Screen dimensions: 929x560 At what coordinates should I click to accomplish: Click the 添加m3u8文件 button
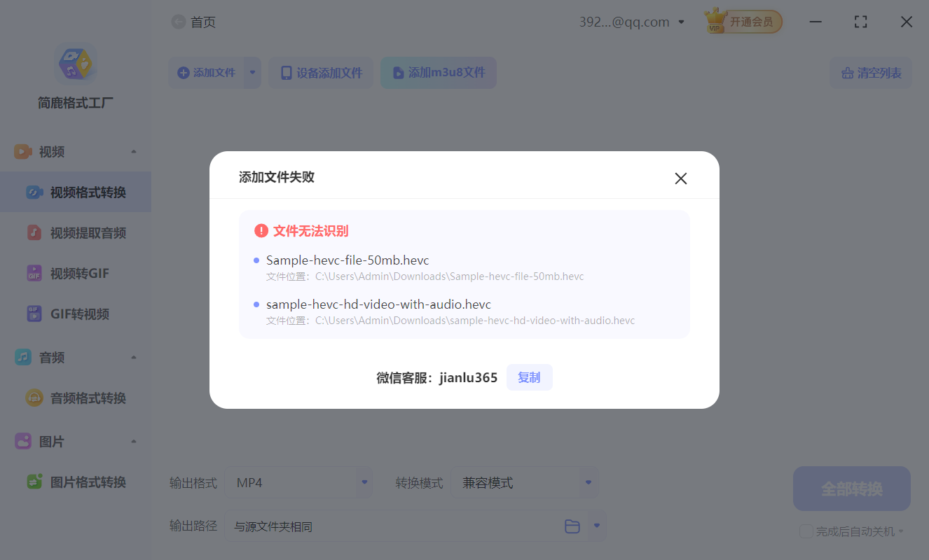coord(439,72)
